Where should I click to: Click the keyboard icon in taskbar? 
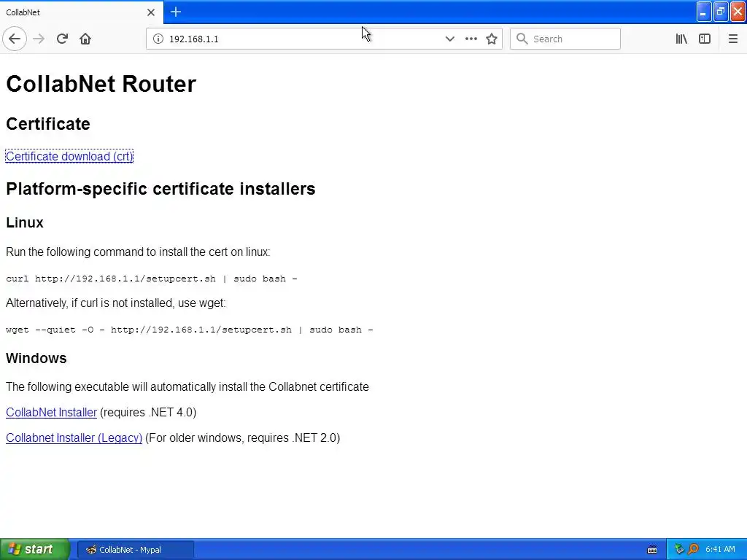652,550
